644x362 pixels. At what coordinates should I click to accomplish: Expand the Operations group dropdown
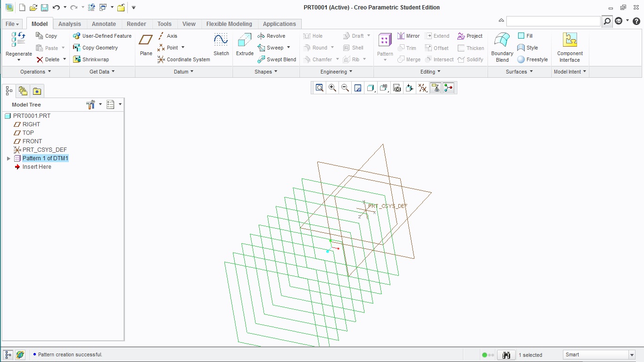36,72
